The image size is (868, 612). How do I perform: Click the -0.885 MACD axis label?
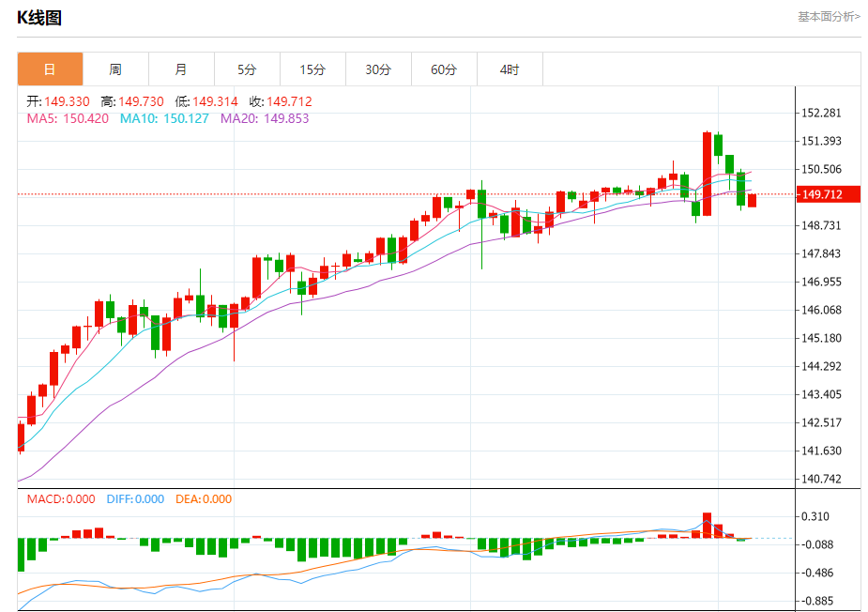coord(817,601)
